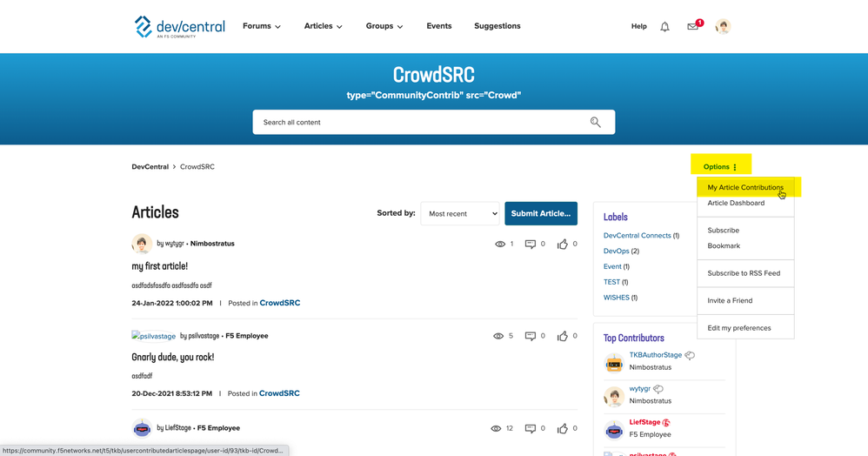868x456 pixels.
Task: Open the 'Most recent' sort dropdown
Action: point(460,213)
